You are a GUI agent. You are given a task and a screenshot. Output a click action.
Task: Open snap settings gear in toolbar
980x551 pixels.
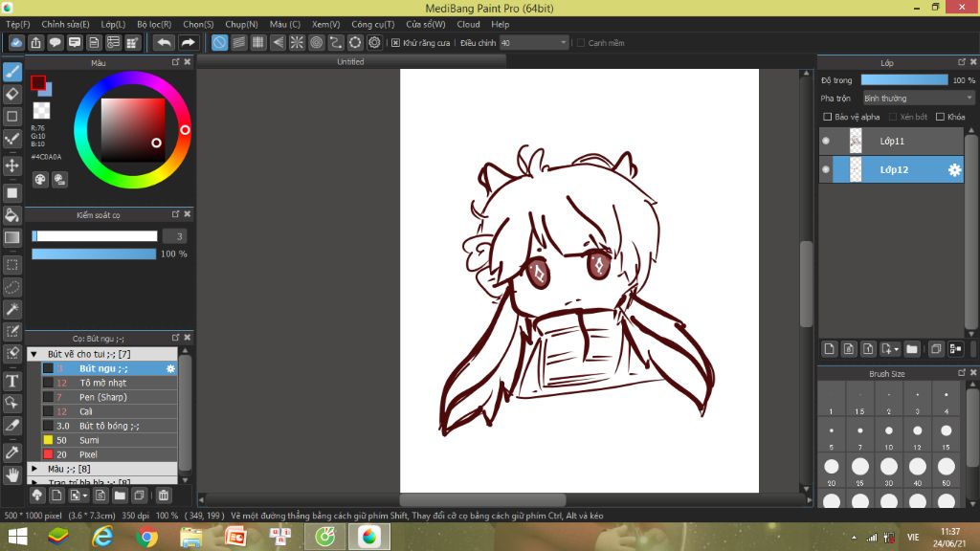(374, 42)
